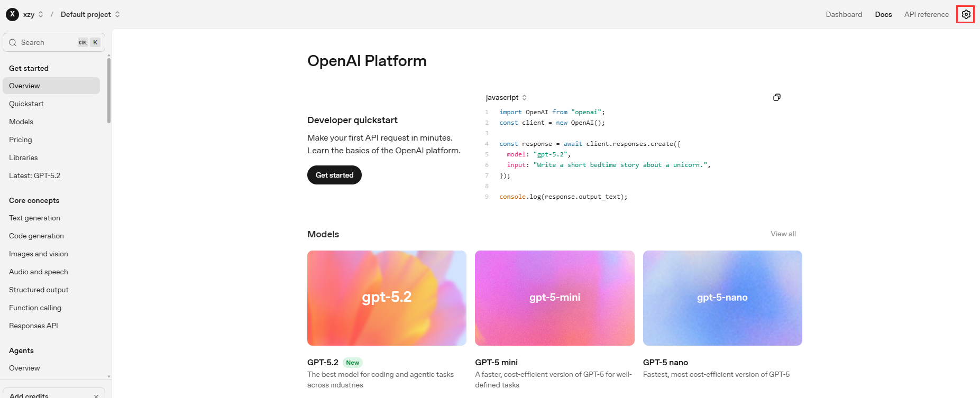Open the gpt-5.2 model card image
Image resolution: width=980 pixels, height=398 pixels.
tap(387, 298)
